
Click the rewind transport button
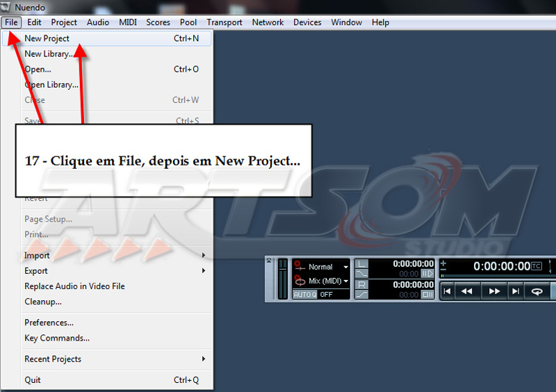pos(466,291)
